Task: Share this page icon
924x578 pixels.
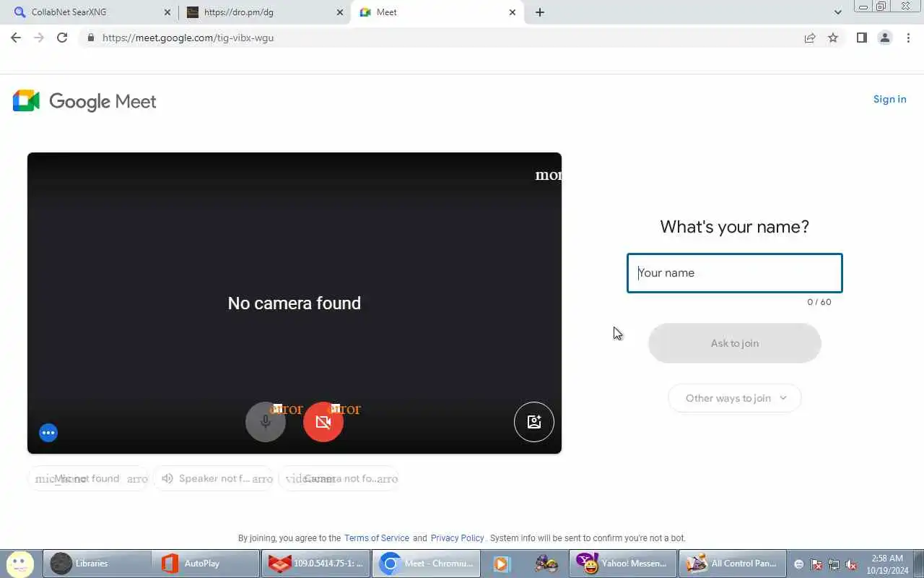Action: [x=810, y=38]
